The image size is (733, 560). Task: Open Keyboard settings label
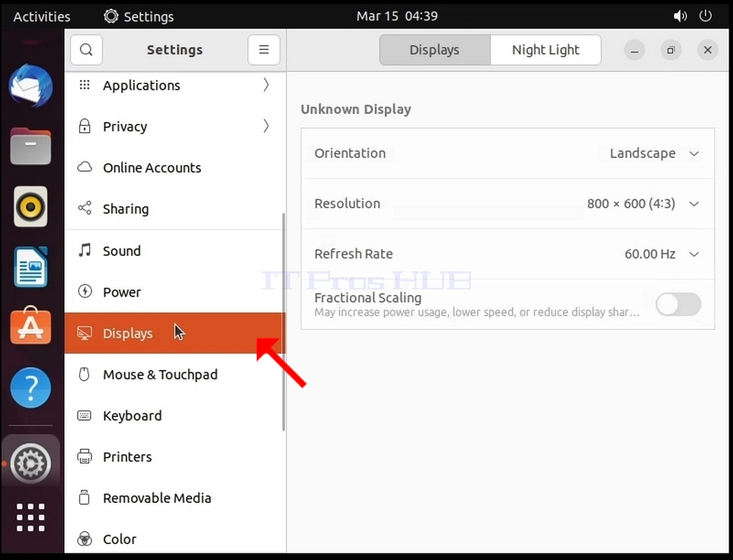point(132,416)
